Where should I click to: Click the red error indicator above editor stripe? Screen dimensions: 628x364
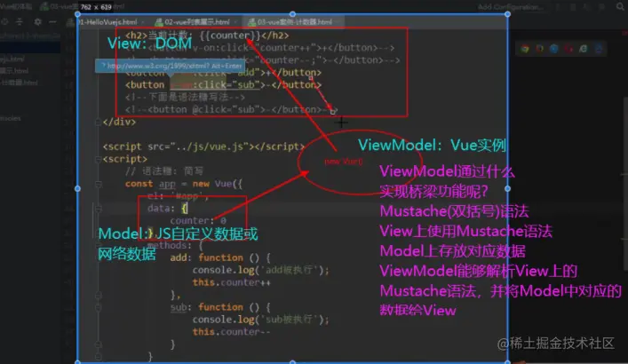tap(625, 32)
